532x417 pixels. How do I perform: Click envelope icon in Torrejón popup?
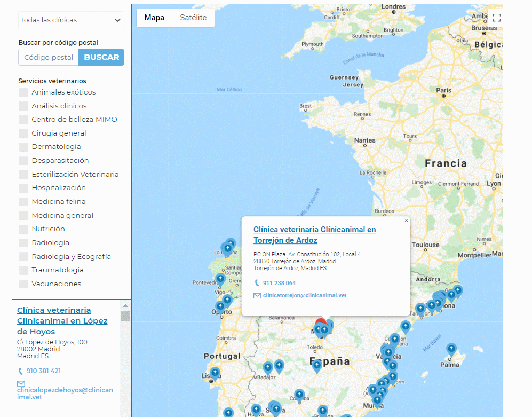[x=257, y=295]
